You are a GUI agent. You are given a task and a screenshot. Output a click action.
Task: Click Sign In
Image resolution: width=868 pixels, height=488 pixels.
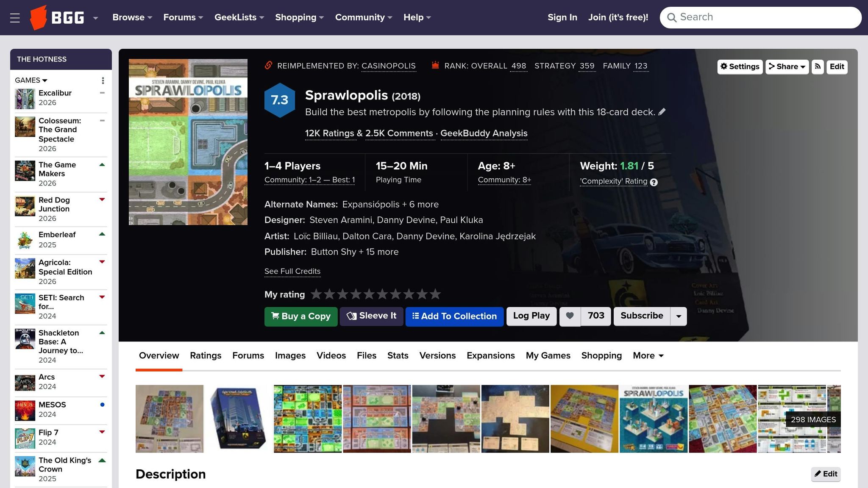coord(562,17)
